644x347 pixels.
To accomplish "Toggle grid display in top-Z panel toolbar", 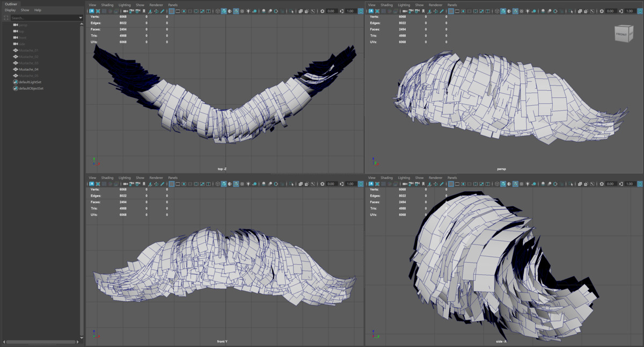I will pos(172,11).
